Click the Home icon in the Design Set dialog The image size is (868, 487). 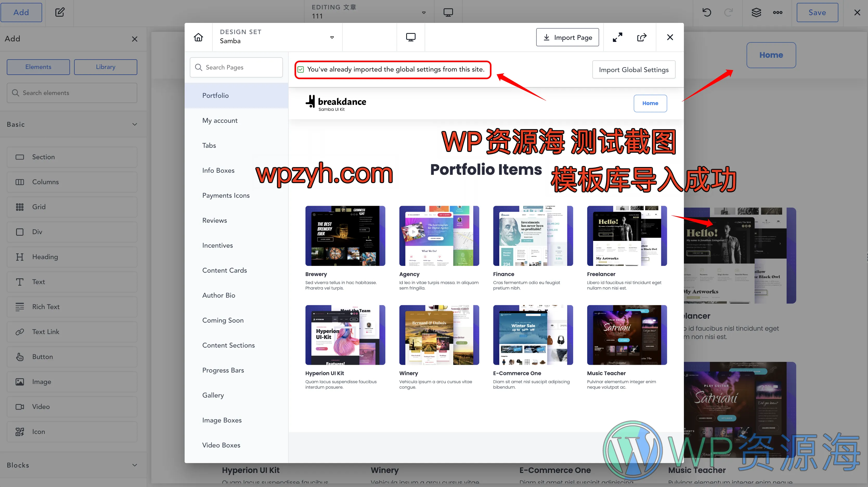click(x=198, y=37)
